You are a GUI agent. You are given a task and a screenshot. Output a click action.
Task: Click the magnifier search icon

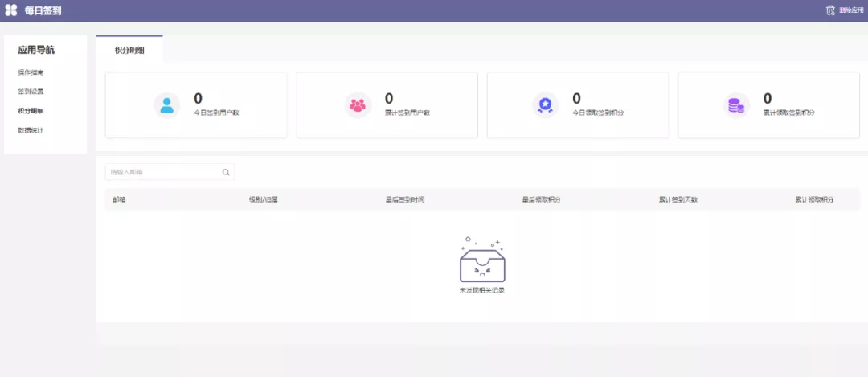[x=226, y=172]
